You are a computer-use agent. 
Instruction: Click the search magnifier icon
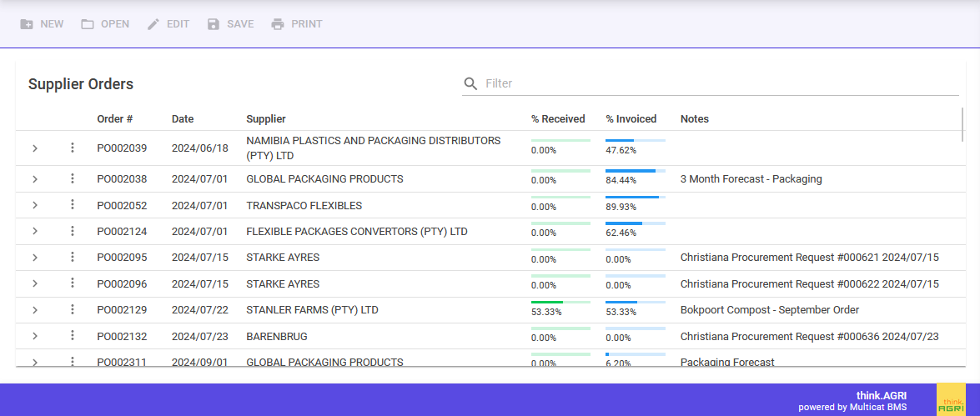[x=470, y=83]
